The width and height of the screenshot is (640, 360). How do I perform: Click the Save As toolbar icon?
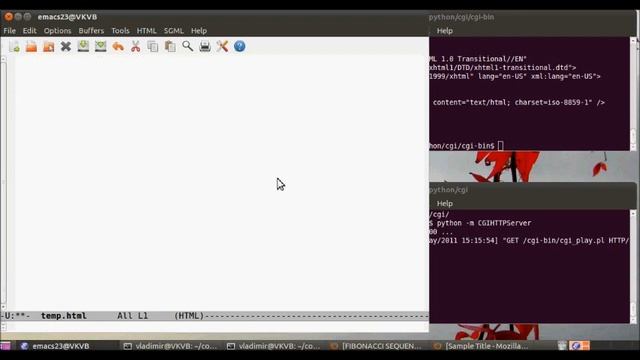pyautogui.click(x=100, y=47)
